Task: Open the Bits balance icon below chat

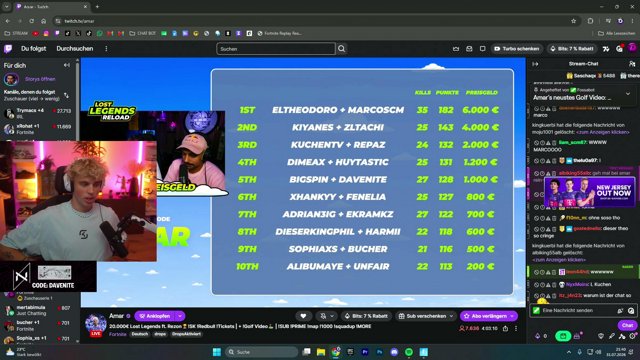Action: point(538,336)
